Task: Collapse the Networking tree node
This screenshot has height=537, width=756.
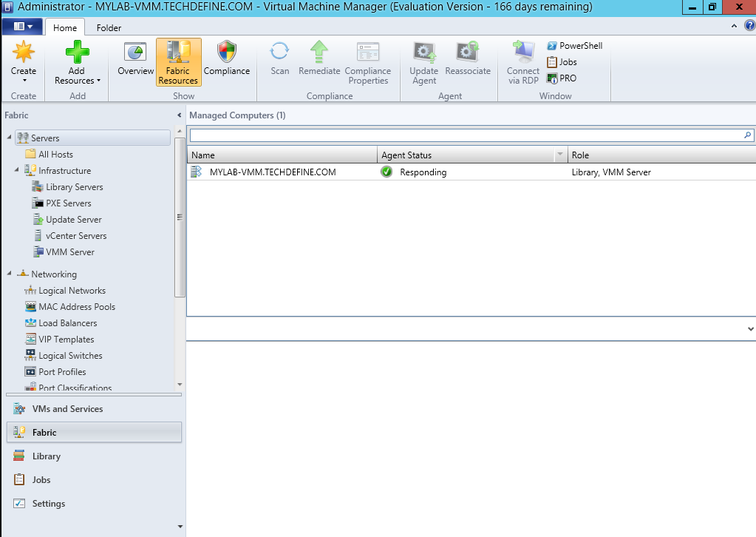Action: 9,274
